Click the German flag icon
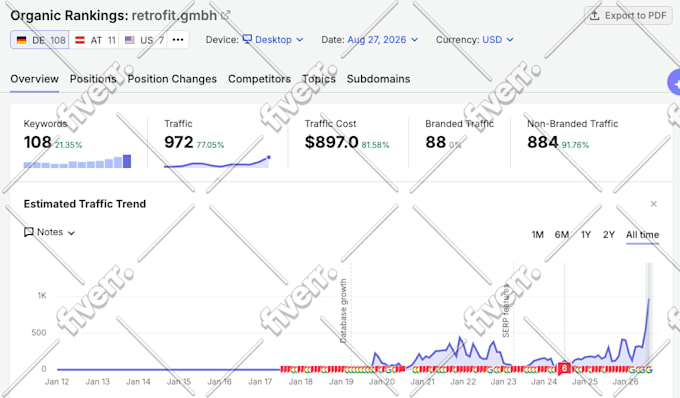Image resolution: width=680 pixels, height=398 pixels. 21,40
